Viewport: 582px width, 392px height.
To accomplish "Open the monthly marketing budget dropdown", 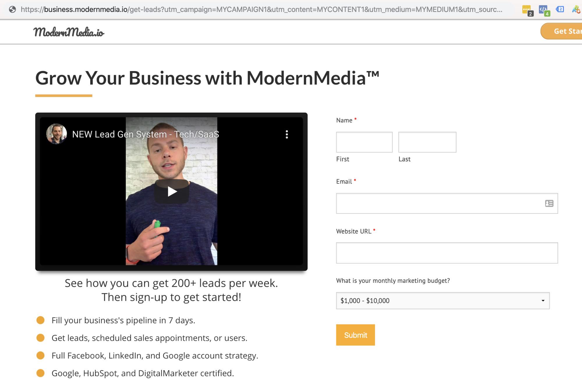I will pyautogui.click(x=443, y=301).
